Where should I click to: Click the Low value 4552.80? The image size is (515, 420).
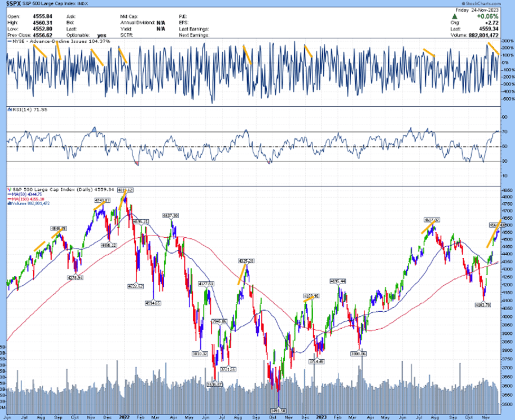click(x=42, y=29)
